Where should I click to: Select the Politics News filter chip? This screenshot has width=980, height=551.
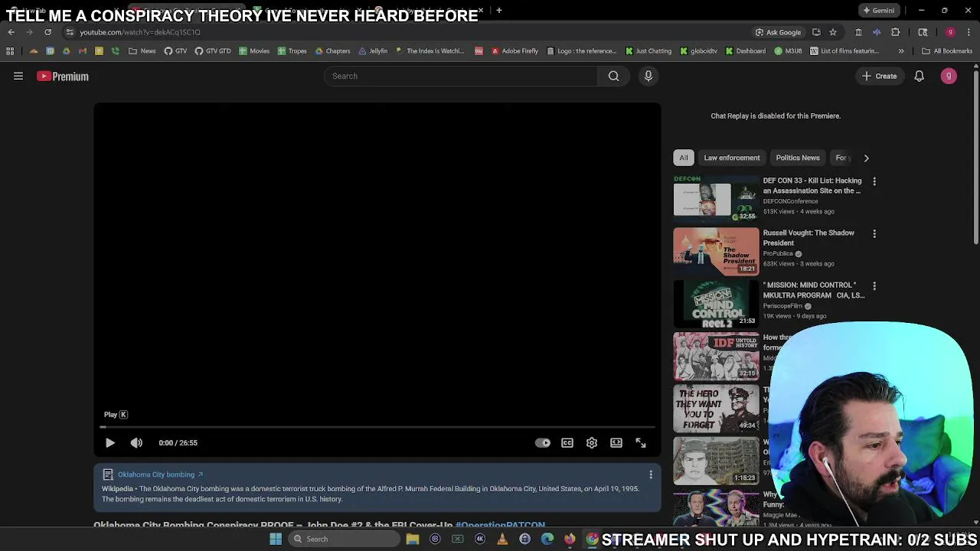pos(798,158)
